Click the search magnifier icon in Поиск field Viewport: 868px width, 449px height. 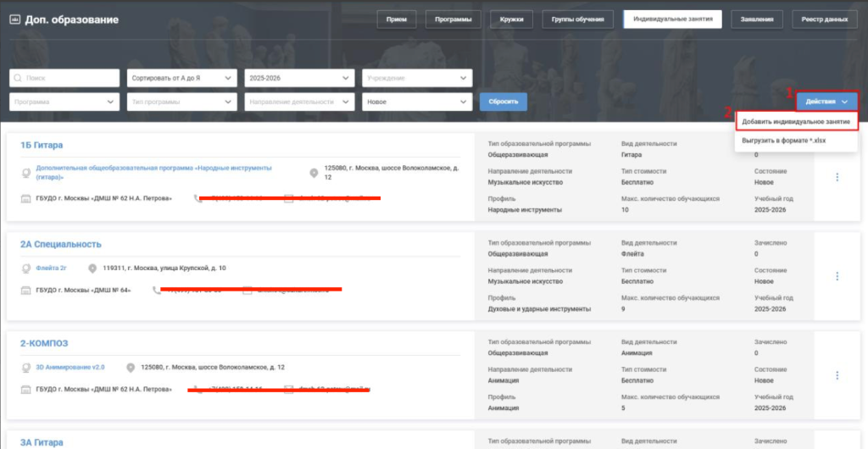18,79
